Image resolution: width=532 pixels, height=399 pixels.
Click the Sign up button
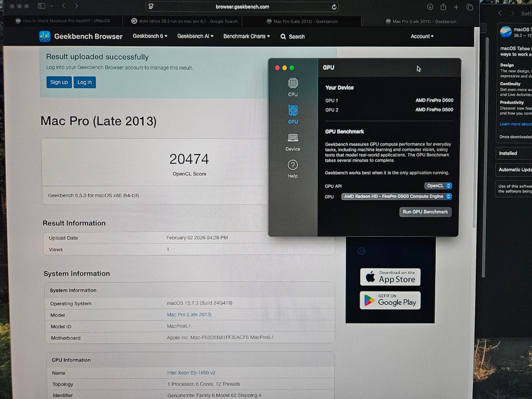(x=59, y=82)
